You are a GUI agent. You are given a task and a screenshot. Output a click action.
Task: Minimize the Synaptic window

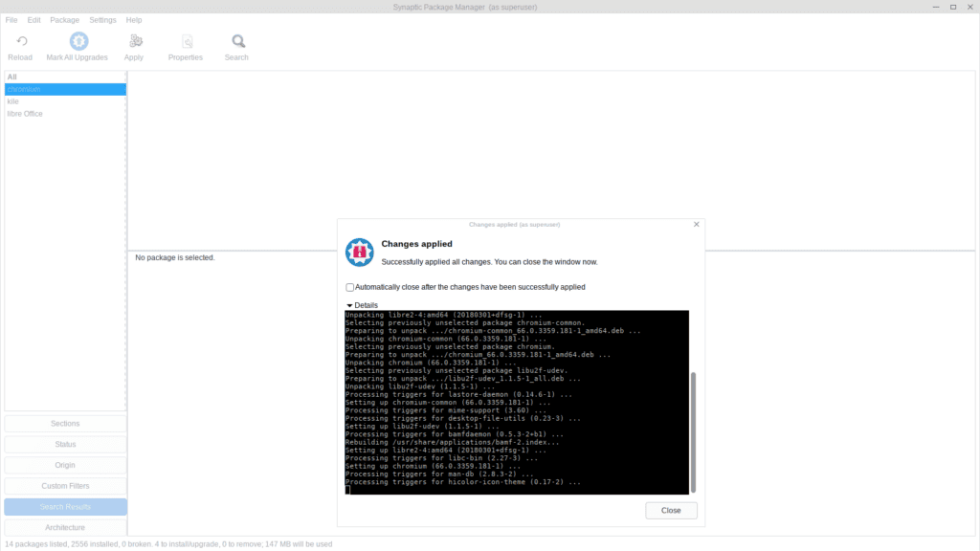coord(936,7)
